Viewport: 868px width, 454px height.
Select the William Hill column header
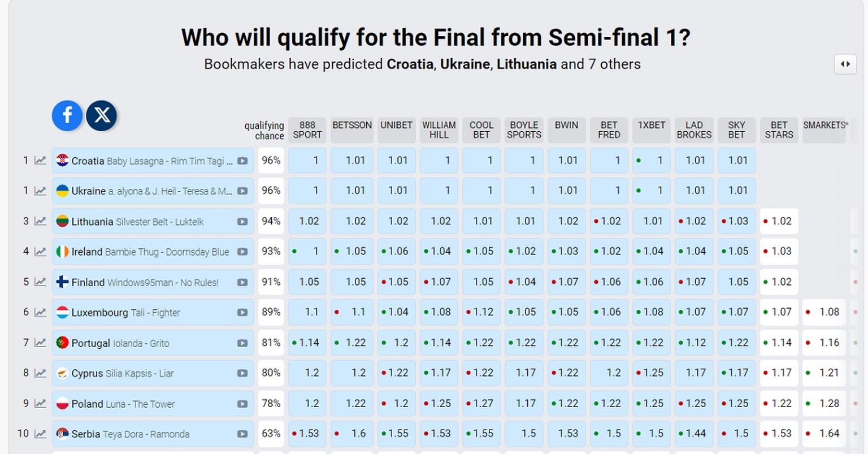point(439,130)
